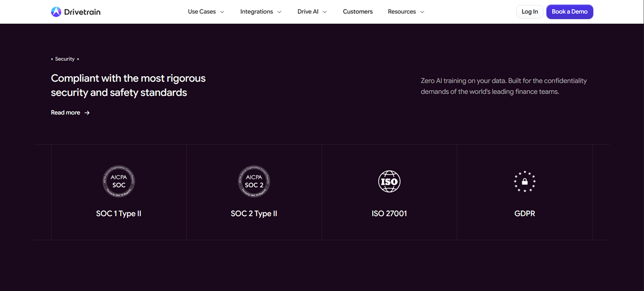This screenshot has height=291, width=644.
Task: Click the GDPR stars lock icon
Action: [524, 181]
